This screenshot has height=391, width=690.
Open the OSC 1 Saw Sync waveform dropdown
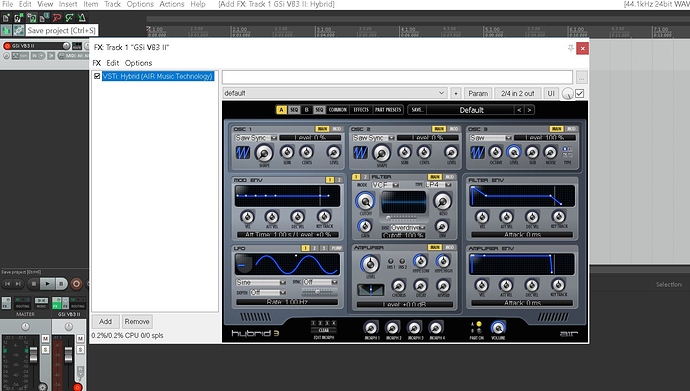(255, 138)
